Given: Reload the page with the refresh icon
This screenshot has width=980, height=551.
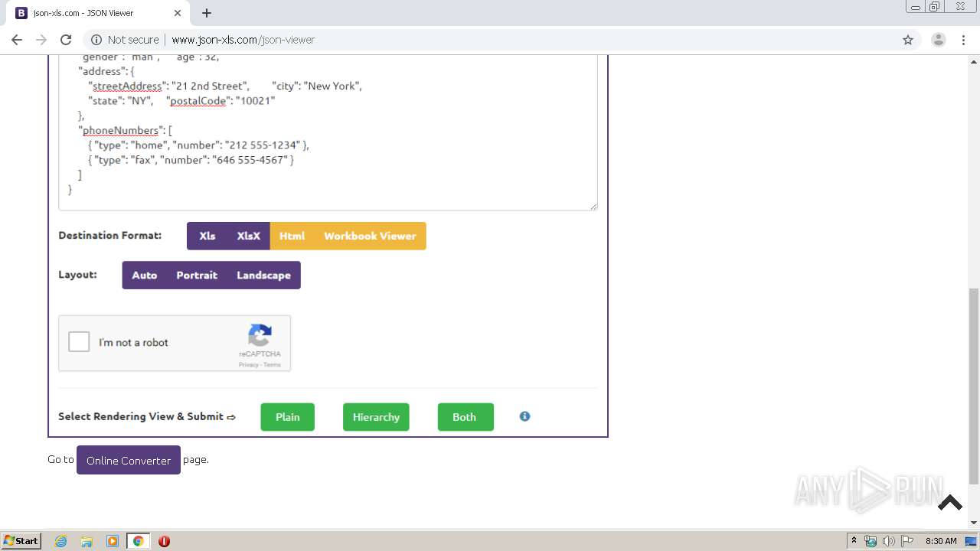Looking at the screenshot, I should [66, 40].
